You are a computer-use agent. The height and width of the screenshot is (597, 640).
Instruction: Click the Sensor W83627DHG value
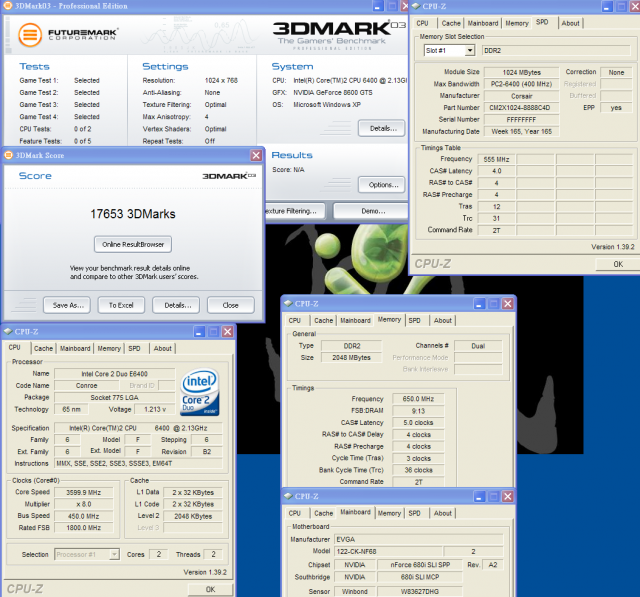[420, 591]
